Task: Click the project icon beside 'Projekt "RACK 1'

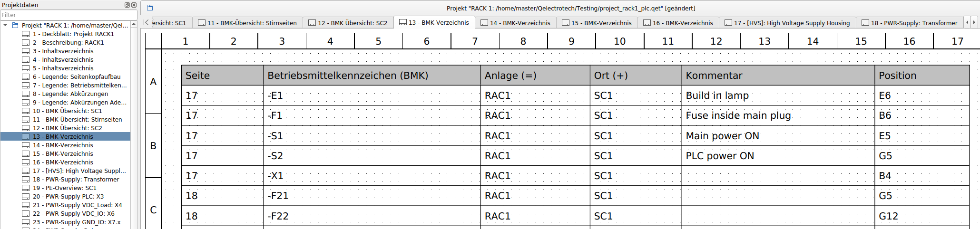Action: 15,25
